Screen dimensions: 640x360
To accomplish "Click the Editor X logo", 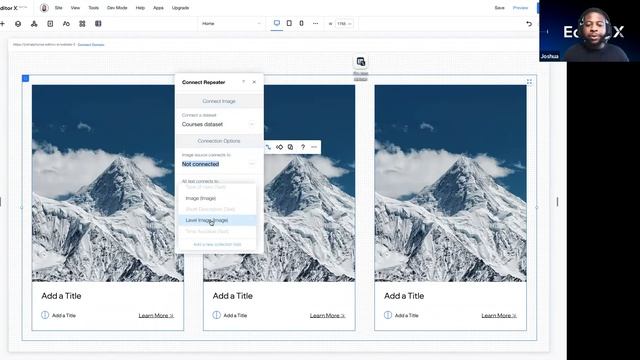I will [x=13, y=8].
